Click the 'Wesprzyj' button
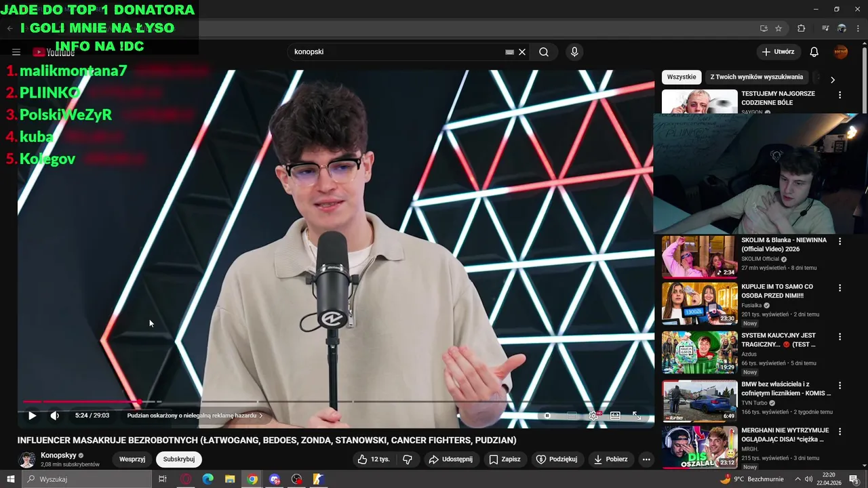868x488 pixels. (132, 460)
